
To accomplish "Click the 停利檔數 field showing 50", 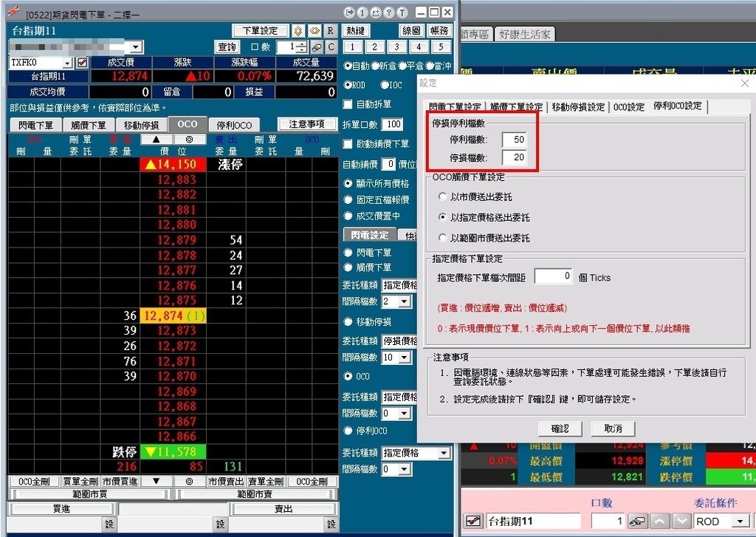I will tap(514, 140).
